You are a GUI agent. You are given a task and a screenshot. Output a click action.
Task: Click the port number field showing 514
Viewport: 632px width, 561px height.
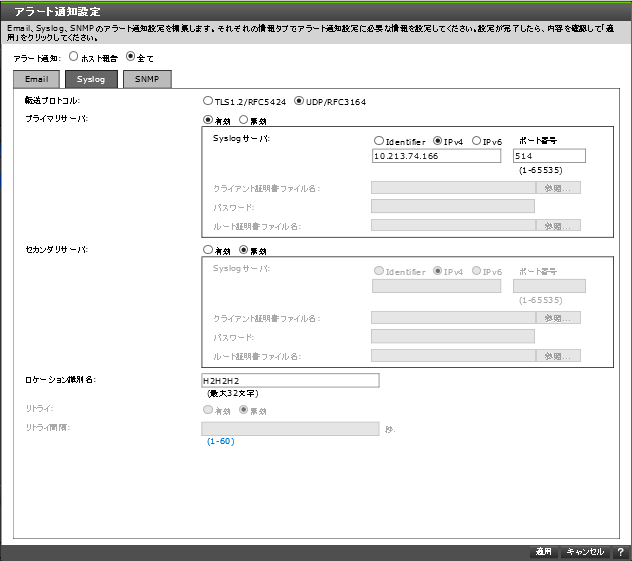[x=547, y=157]
